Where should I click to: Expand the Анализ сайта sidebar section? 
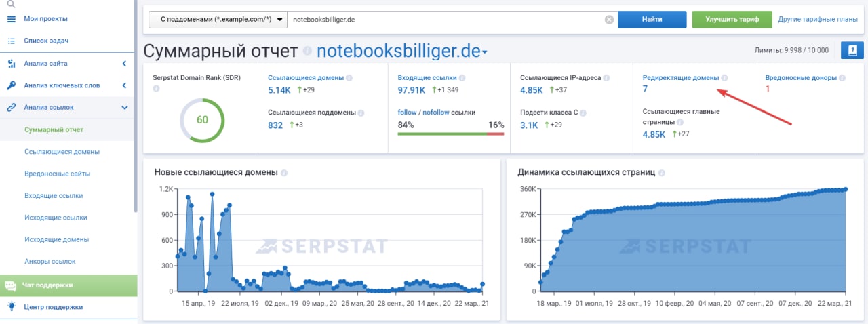coord(125,64)
